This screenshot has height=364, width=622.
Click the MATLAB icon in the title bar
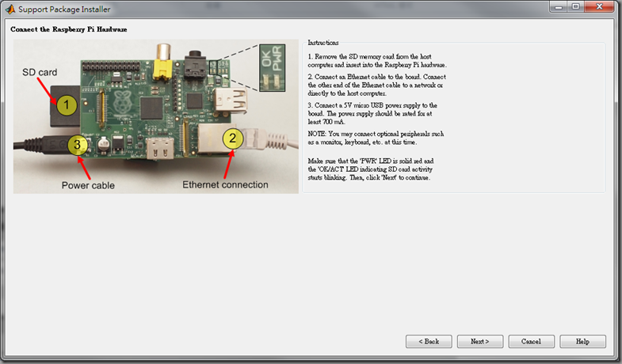(10, 9)
